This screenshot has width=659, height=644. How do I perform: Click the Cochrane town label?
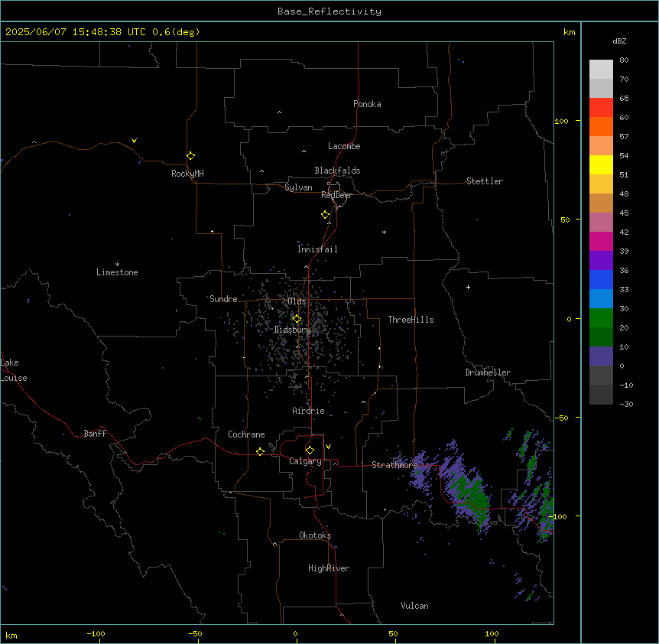(246, 434)
